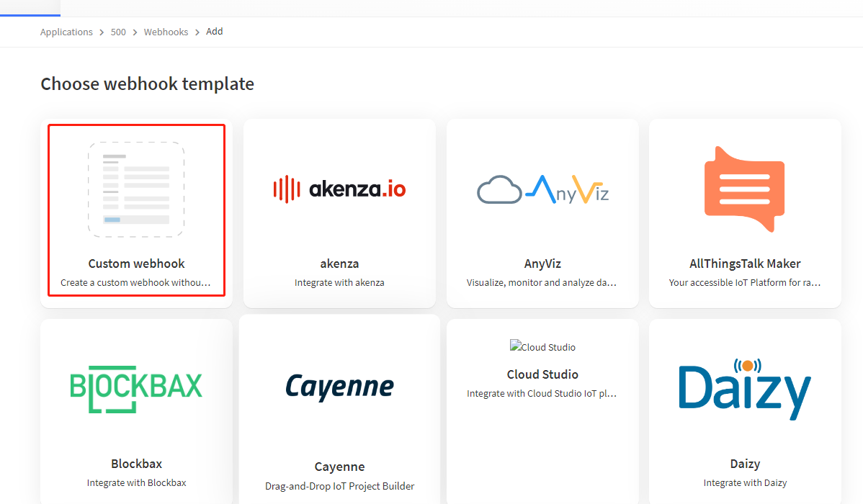Click the AnyViz logo
The image size is (863, 504).
(542, 189)
